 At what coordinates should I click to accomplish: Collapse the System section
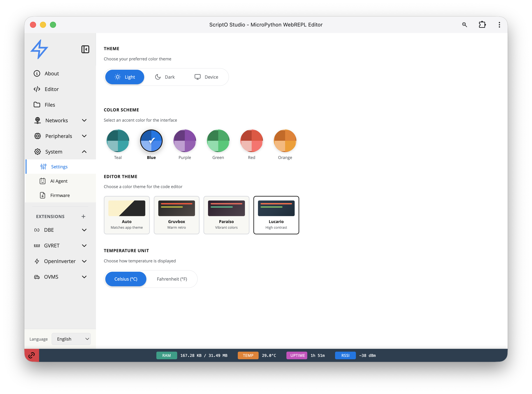[x=84, y=152]
